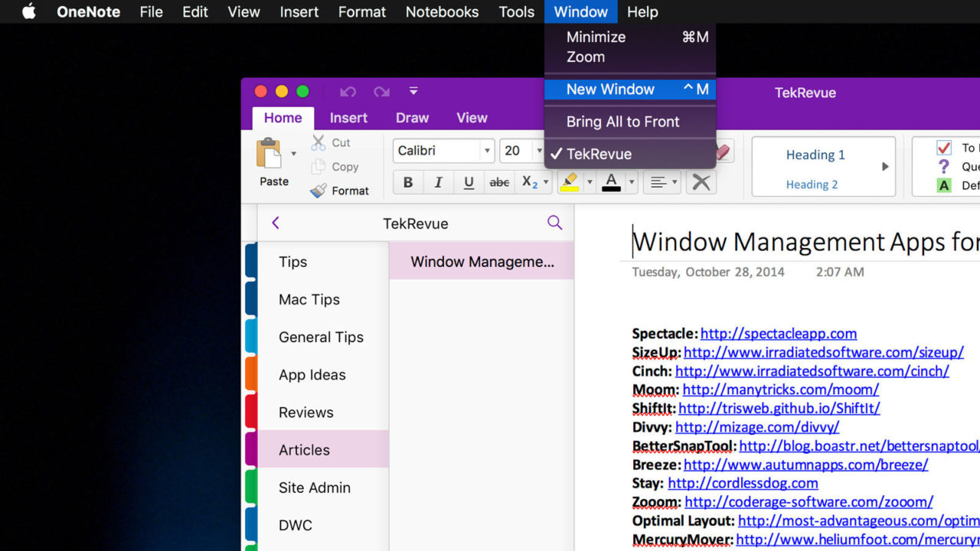Click the text alignment icon
Screen dimensions: 980x551
(x=657, y=182)
